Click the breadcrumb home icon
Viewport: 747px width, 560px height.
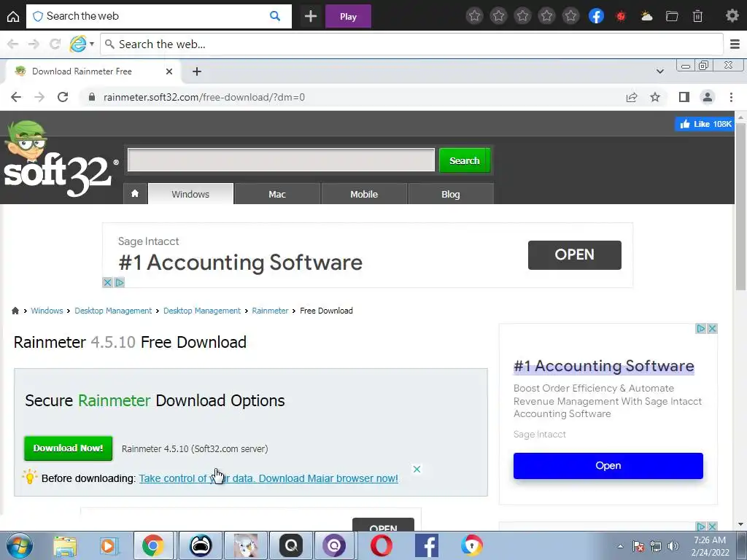tap(15, 311)
